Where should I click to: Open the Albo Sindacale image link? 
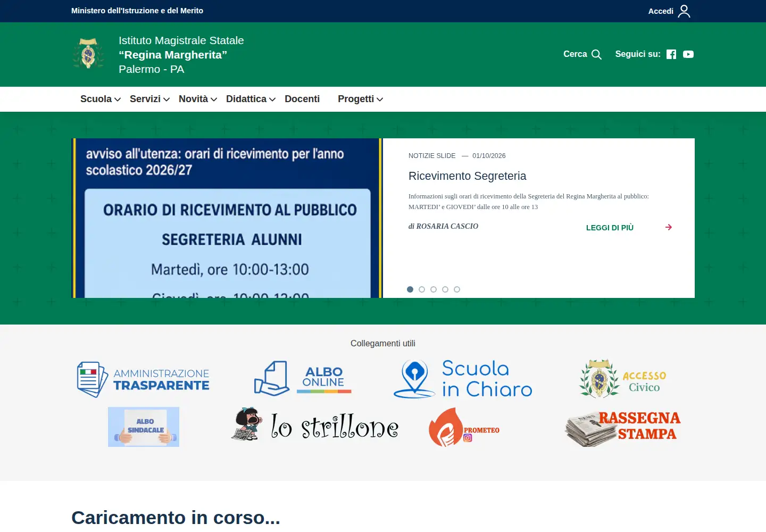(x=144, y=427)
